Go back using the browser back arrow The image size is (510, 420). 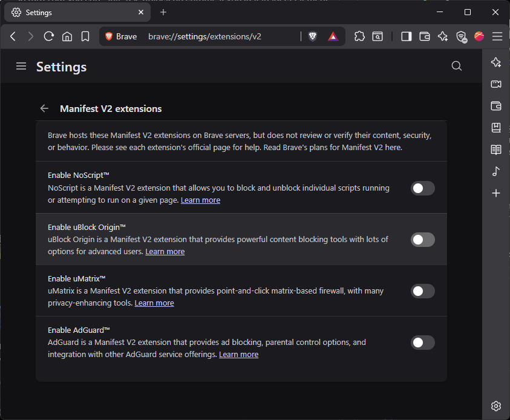pyautogui.click(x=13, y=36)
